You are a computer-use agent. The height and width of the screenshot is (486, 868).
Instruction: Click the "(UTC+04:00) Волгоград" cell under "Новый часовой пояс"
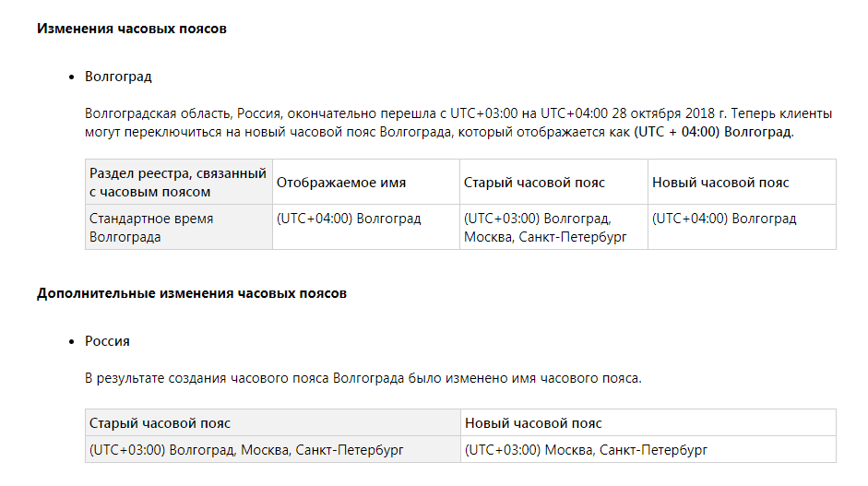[x=724, y=219]
